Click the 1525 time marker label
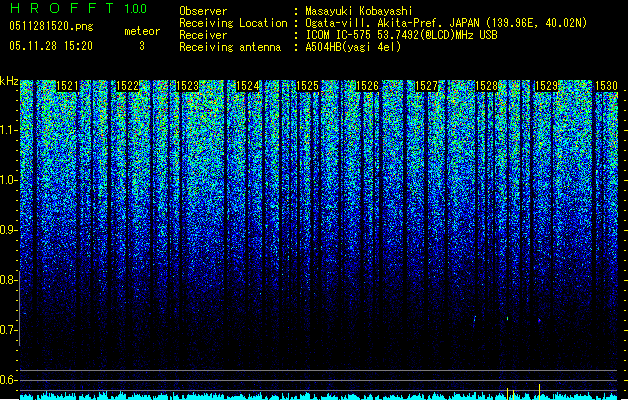Image resolution: width=629 pixels, height=400 pixels. click(307, 86)
